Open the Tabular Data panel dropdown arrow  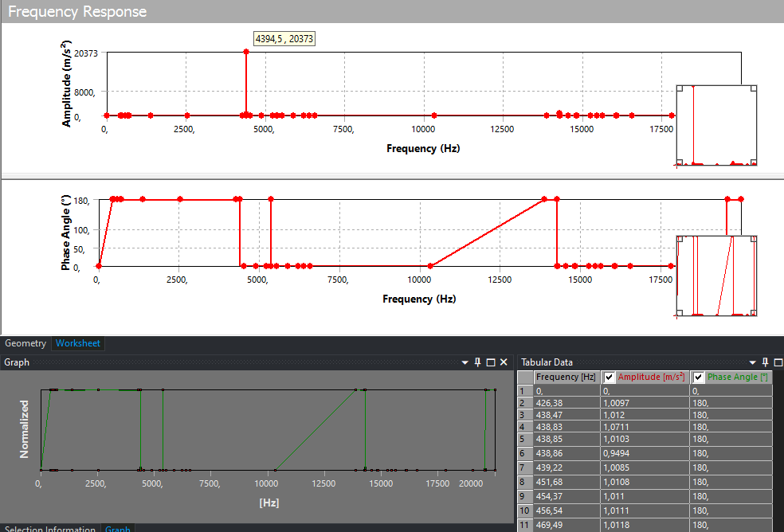(x=752, y=362)
